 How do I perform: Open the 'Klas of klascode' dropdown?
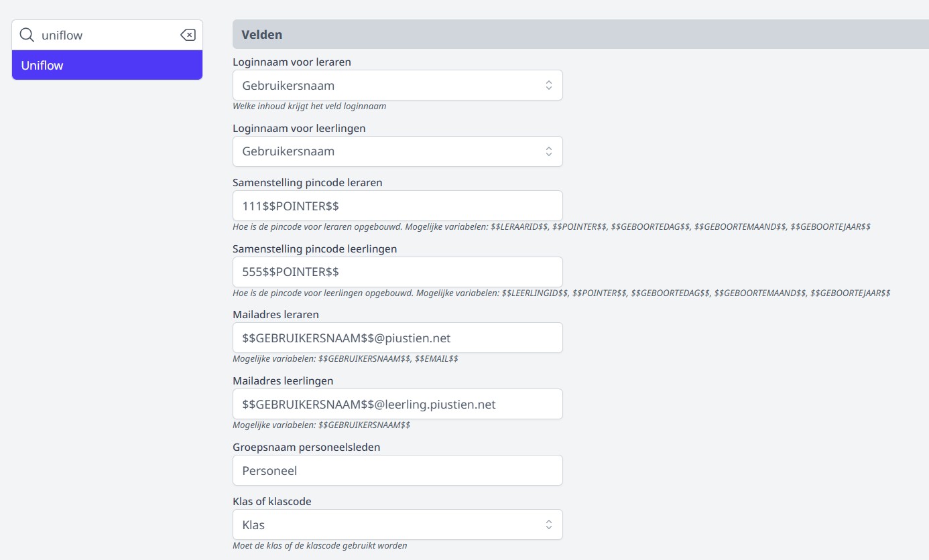coord(397,524)
